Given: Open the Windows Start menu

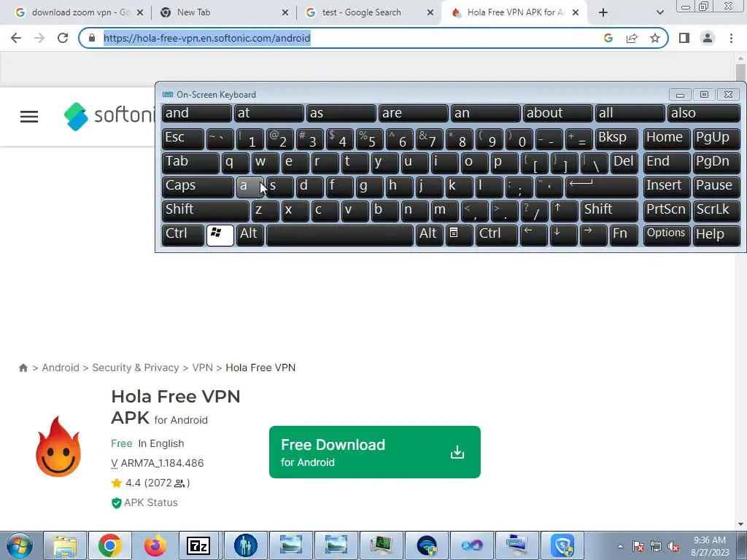Looking at the screenshot, I should click(19, 545).
